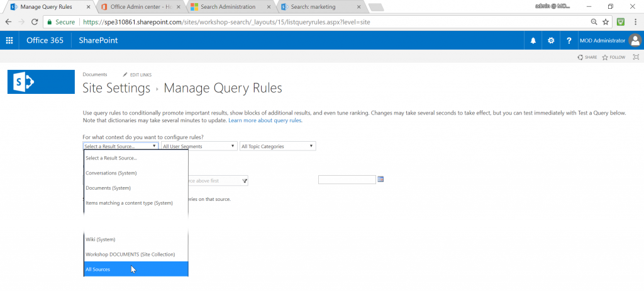Screen dimensions: 644x291
Task: Switch to the Search Administration tab
Action: (x=228, y=7)
